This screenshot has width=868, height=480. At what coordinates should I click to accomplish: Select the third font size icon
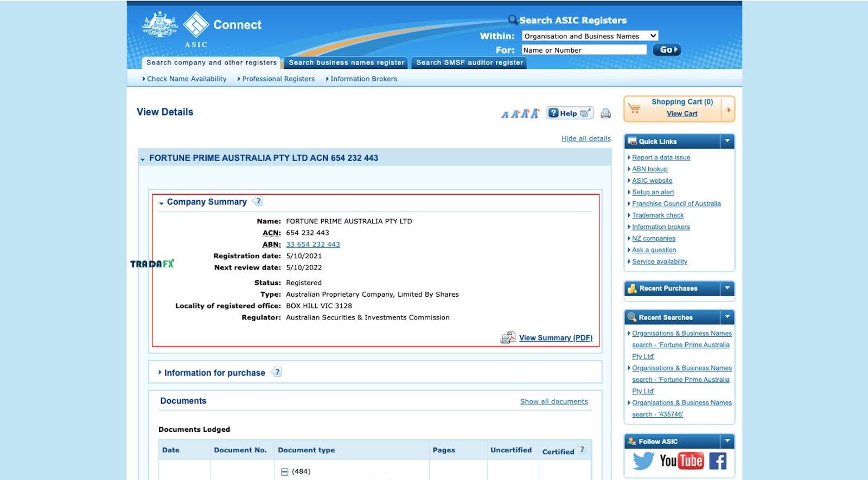(525, 114)
